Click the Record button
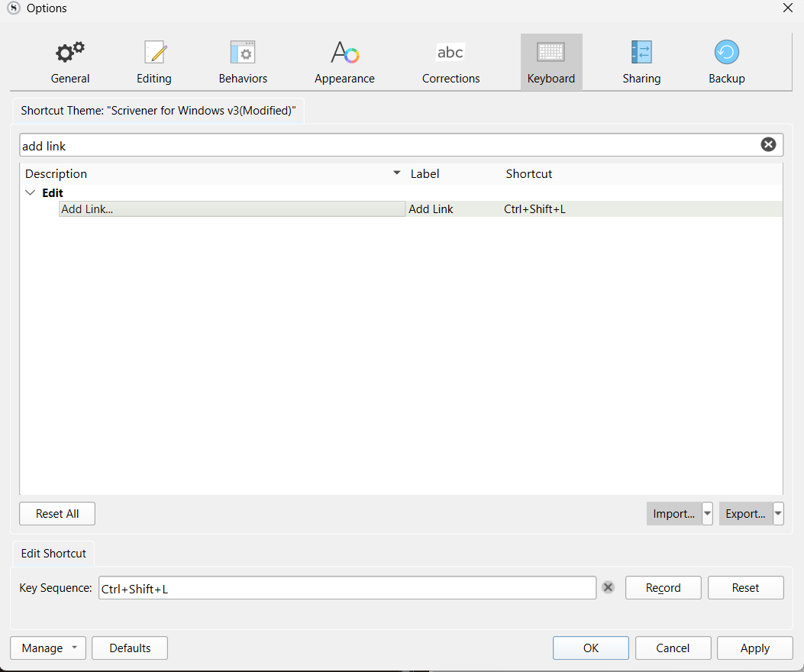The image size is (804, 672). (663, 588)
